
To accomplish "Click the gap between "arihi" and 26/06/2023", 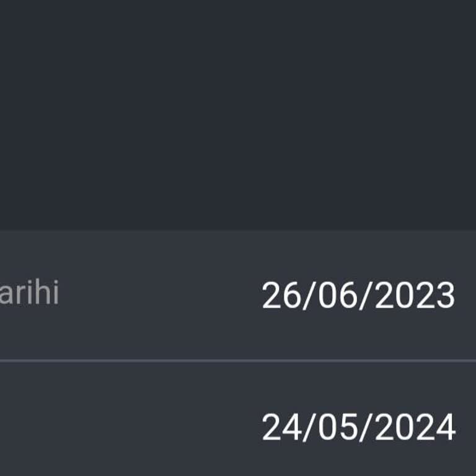I will [161, 294].
